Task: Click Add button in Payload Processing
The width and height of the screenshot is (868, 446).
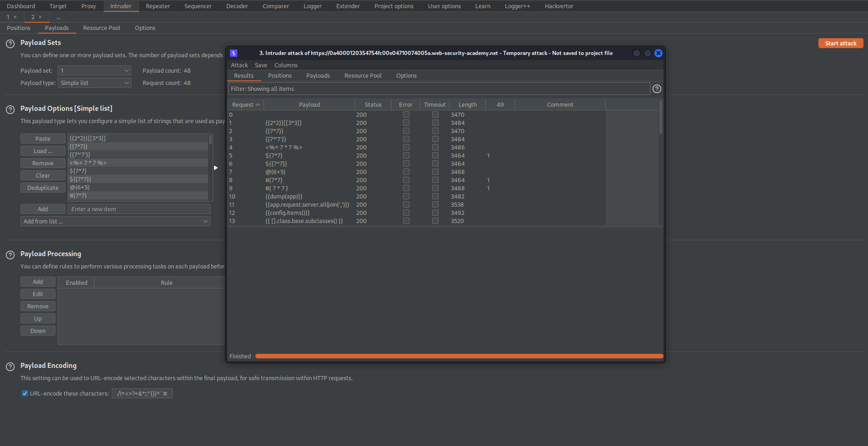Action: coord(38,282)
